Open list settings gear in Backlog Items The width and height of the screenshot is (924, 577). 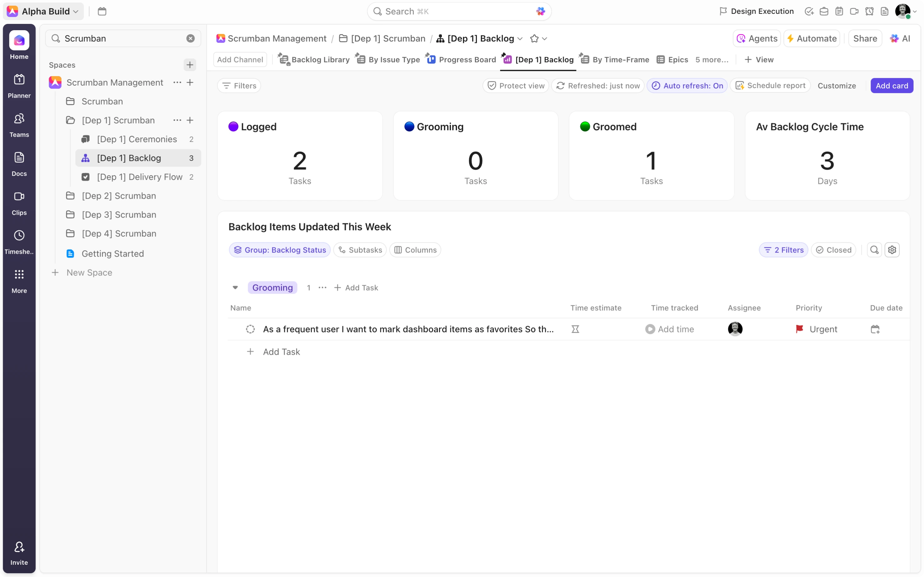pyautogui.click(x=892, y=250)
